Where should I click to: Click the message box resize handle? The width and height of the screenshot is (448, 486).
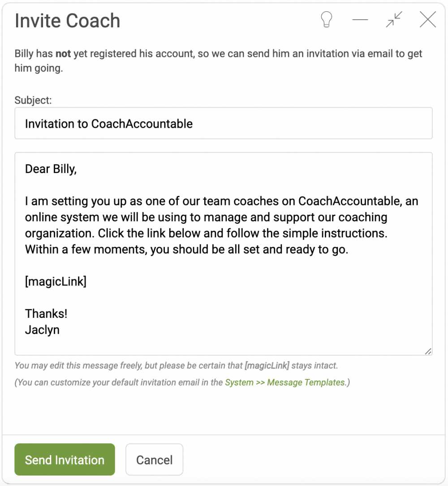point(428,351)
